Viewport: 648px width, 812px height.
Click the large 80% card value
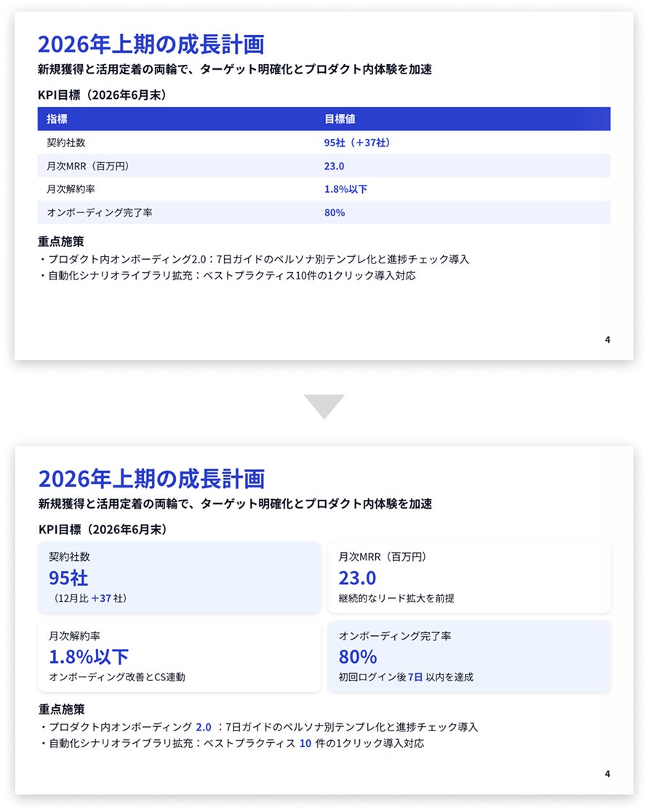358,657
